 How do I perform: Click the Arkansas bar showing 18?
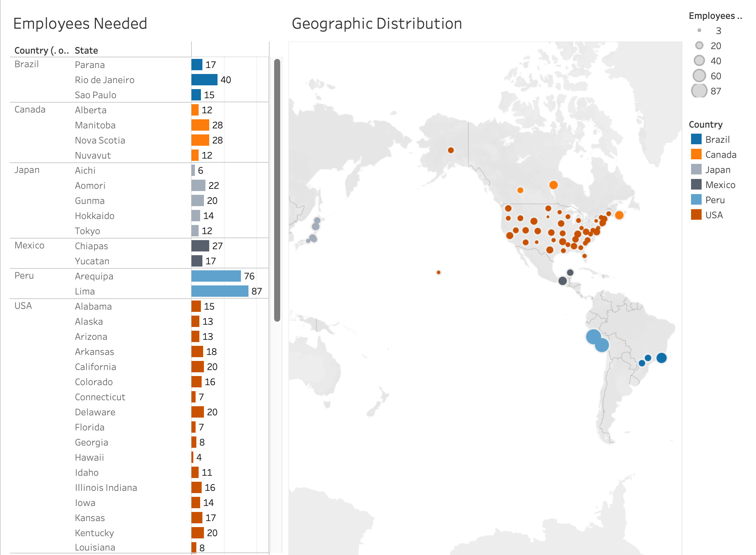pyautogui.click(x=197, y=351)
